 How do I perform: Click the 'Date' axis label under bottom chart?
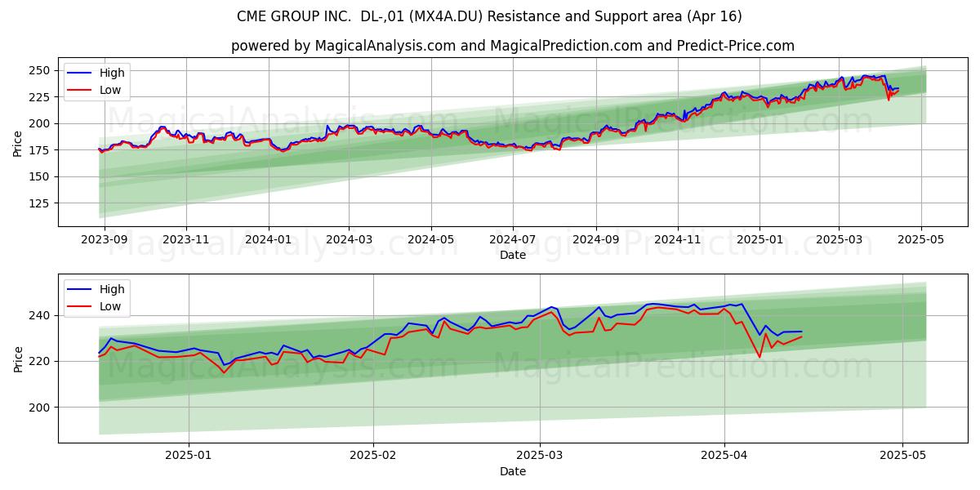(513, 472)
